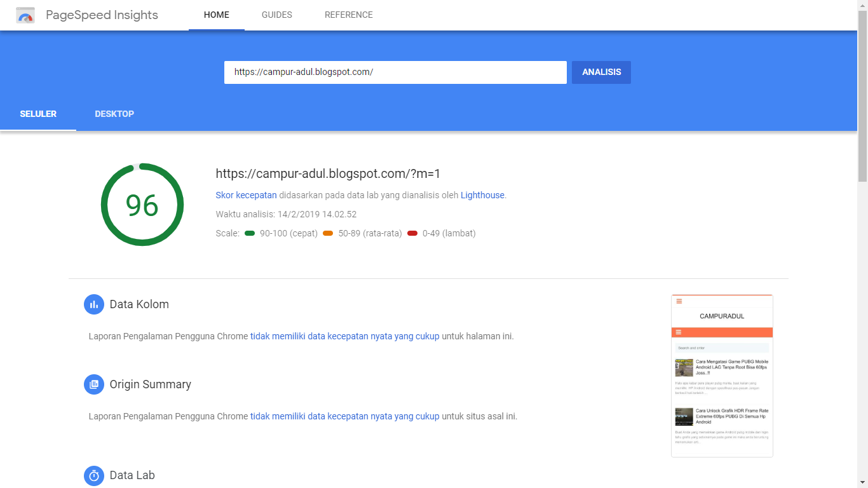Click the 'Cara Unlock Grafik HDR' article title in preview
Screen dimensions: 868x488
(732, 416)
